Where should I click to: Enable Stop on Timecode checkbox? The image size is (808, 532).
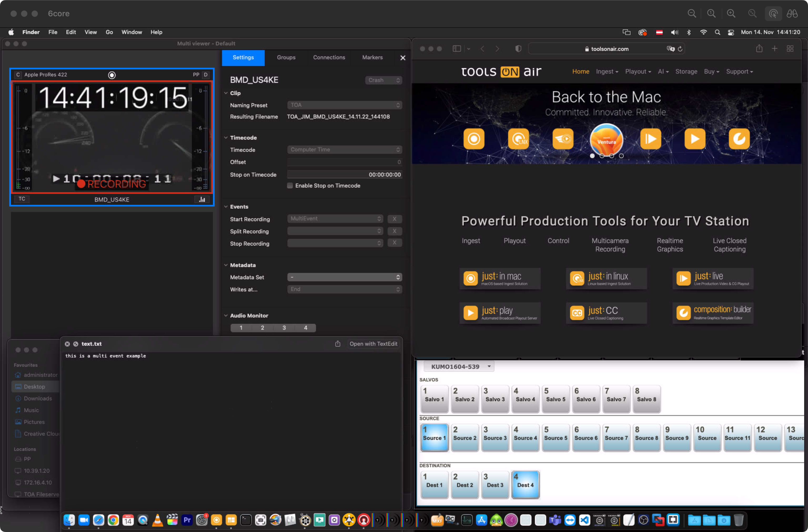[290, 186]
